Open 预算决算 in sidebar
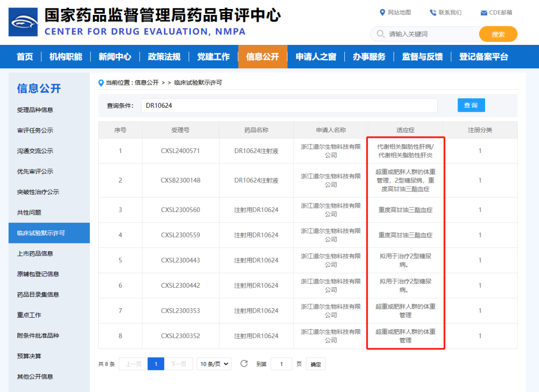This screenshot has height=392, width=539. click(29, 356)
